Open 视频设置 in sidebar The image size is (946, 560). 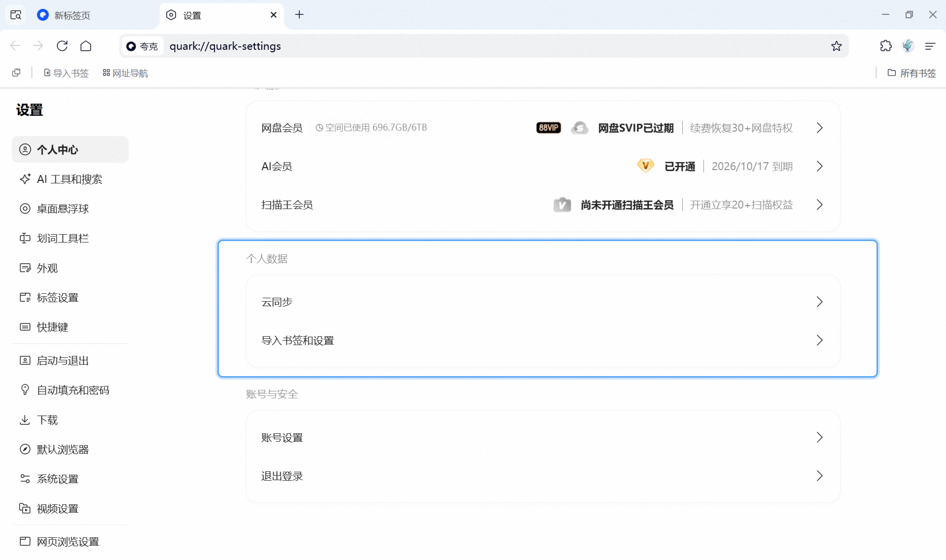tap(70, 509)
